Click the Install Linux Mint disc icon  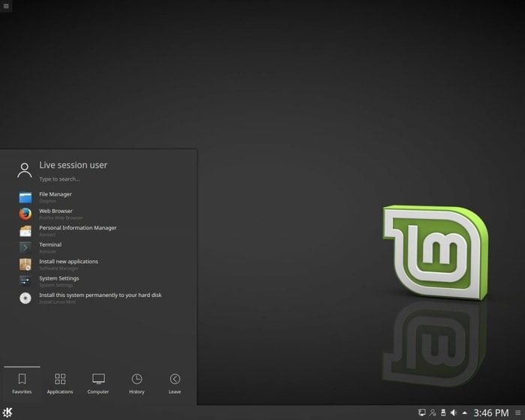click(x=25, y=298)
